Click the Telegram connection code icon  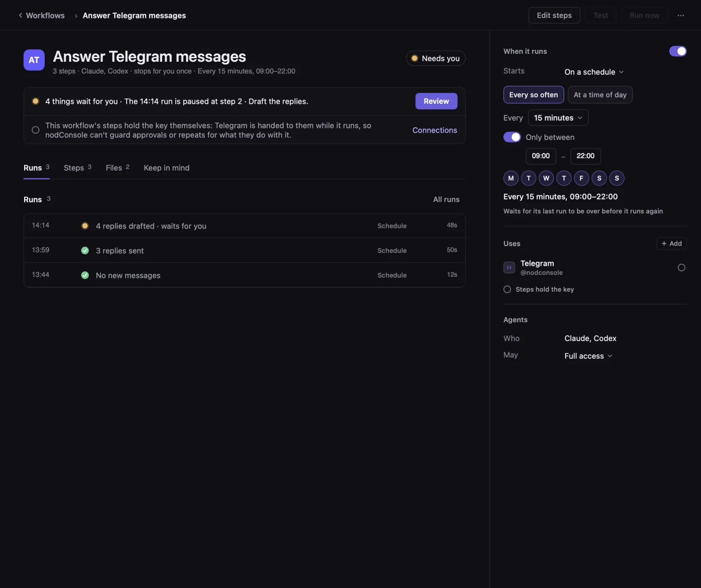pos(509,268)
